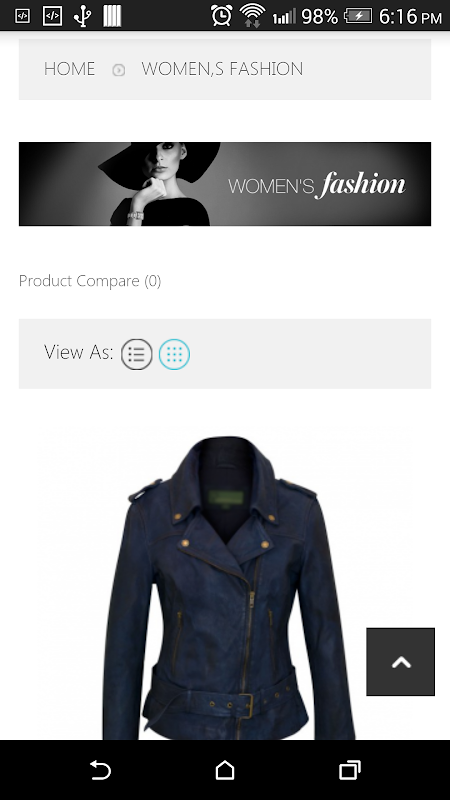
Task: Tap the alarm clock status icon
Action: tap(222, 16)
